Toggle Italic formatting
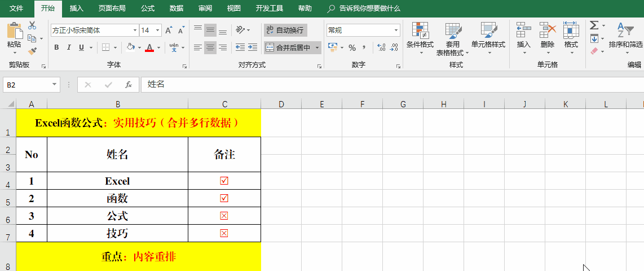Screen dimensions: 644x271 pos(69,47)
